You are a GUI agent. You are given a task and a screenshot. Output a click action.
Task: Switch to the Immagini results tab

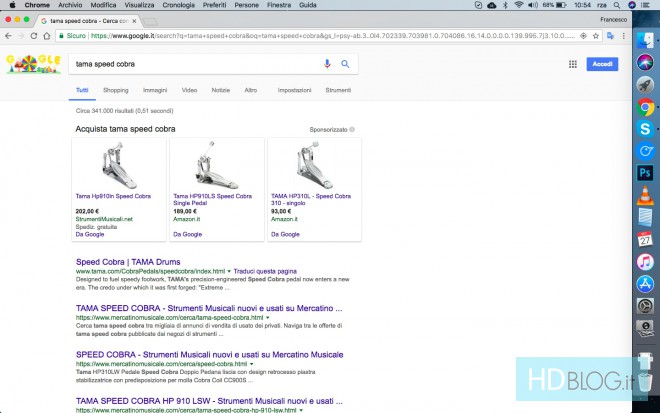(x=155, y=90)
